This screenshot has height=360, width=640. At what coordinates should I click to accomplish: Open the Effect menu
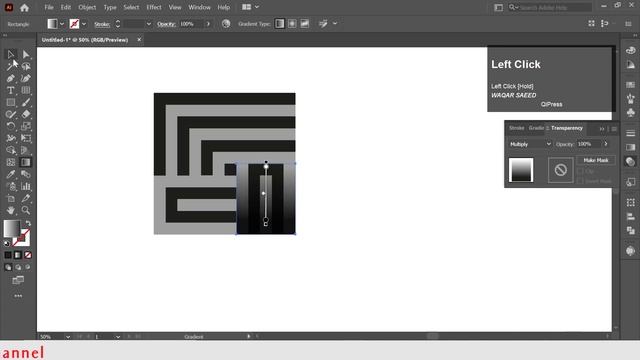(x=154, y=7)
